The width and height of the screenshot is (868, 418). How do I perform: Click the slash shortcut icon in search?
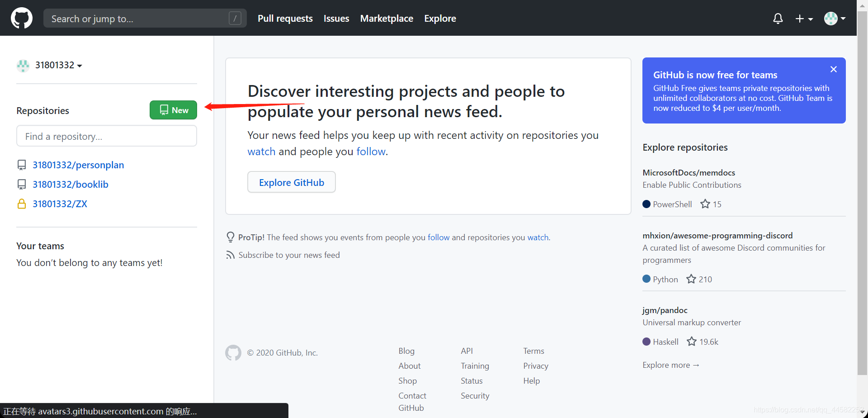235,18
